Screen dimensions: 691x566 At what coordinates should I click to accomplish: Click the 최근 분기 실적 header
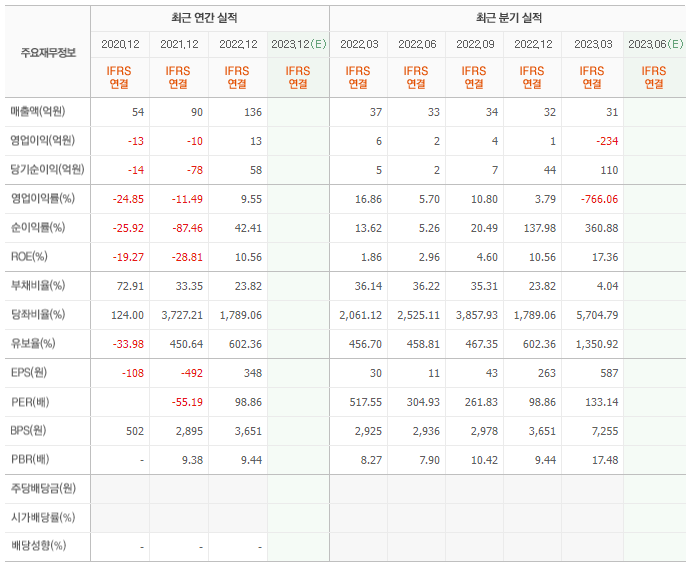point(509,18)
